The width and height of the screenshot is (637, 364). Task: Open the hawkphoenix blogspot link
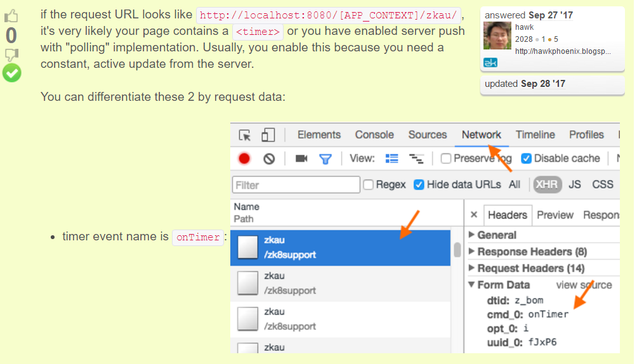563,51
